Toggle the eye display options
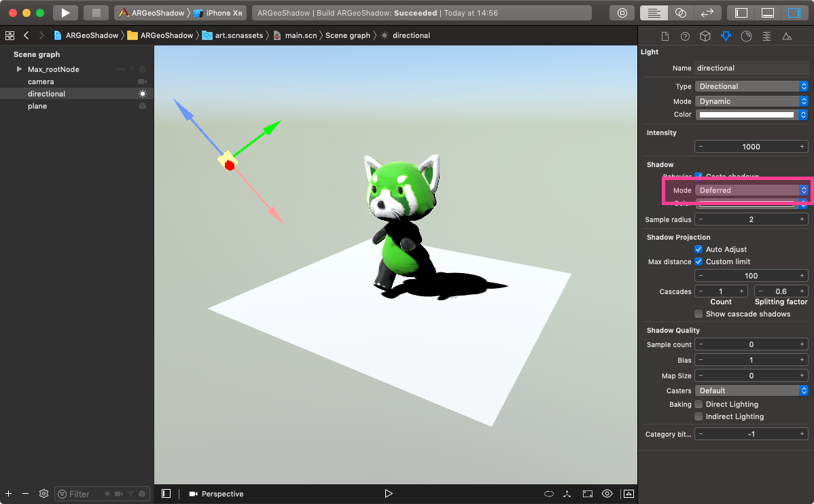Image resolution: width=814 pixels, height=504 pixels. (x=607, y=494)
